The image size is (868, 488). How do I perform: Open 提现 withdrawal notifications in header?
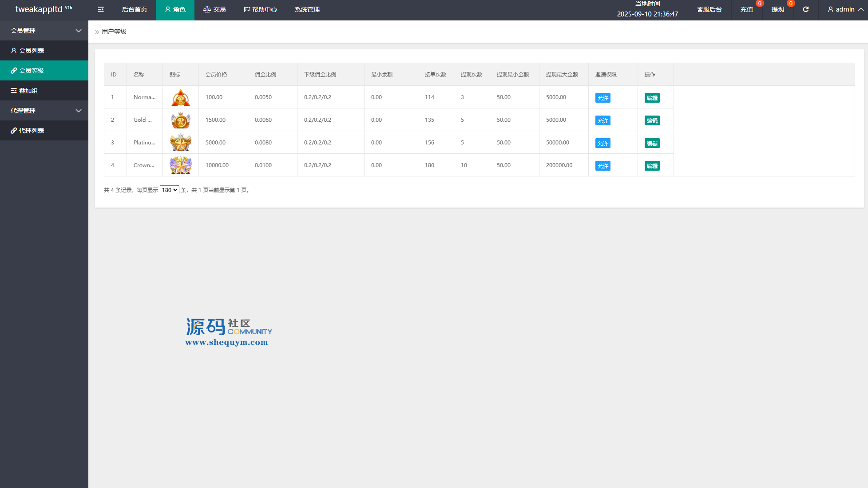tap(778, 9)
